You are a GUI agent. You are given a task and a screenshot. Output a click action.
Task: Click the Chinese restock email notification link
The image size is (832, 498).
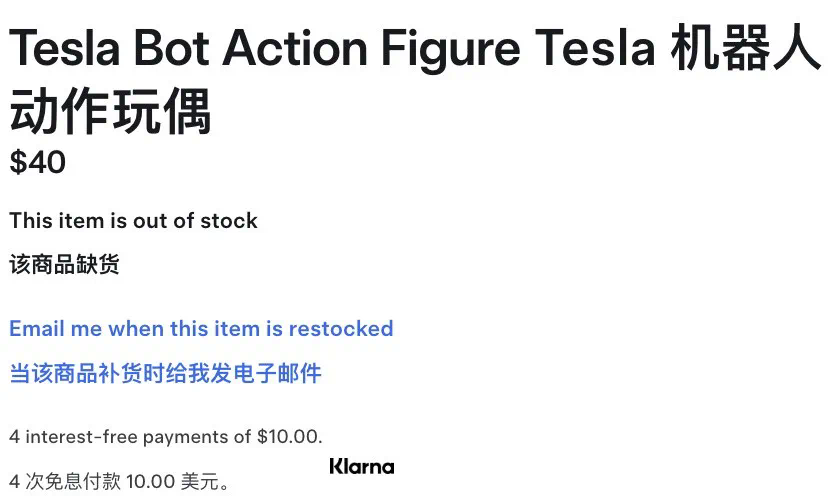(x=165, y=374)
